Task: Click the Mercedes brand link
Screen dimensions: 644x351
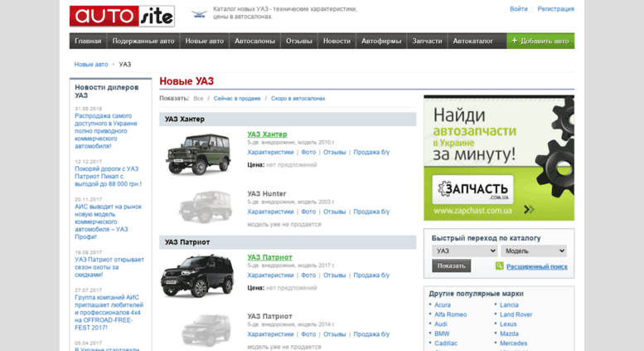Action: [x=513, y=344]
